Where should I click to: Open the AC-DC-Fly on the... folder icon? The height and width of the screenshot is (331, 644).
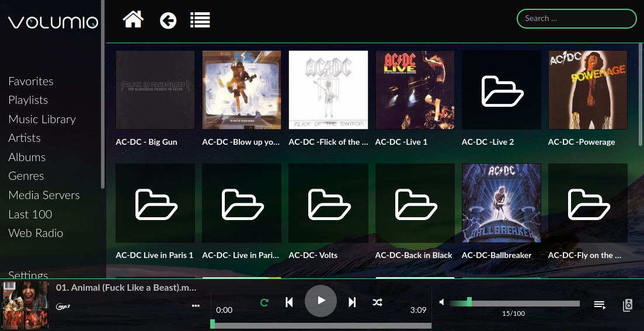click(588, 203)
